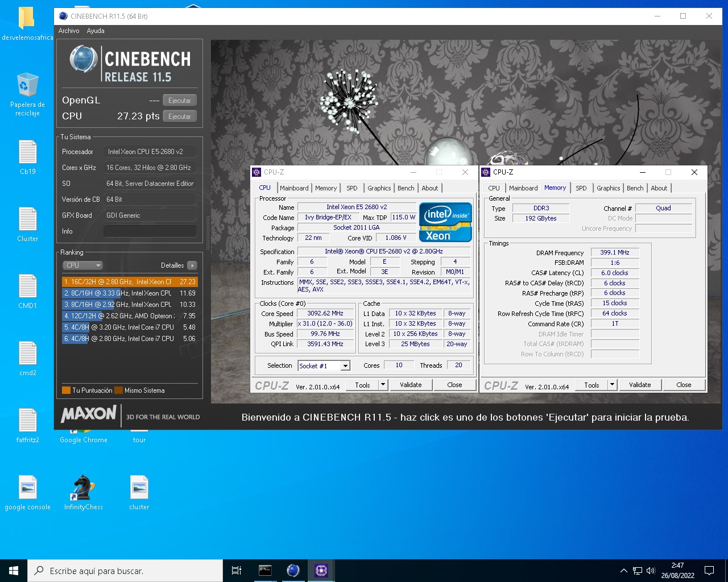Select the Cluster text file icon
Image resolution: width=728 pixels, height=582 pixels.
click(27, 225)
